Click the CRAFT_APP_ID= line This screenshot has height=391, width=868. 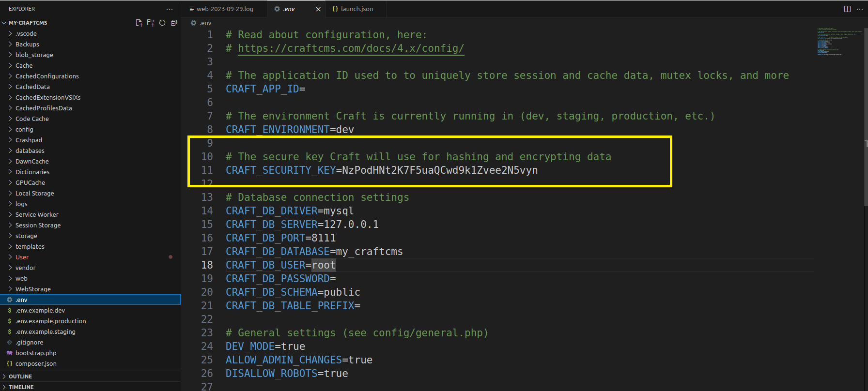tap(265, 89)
